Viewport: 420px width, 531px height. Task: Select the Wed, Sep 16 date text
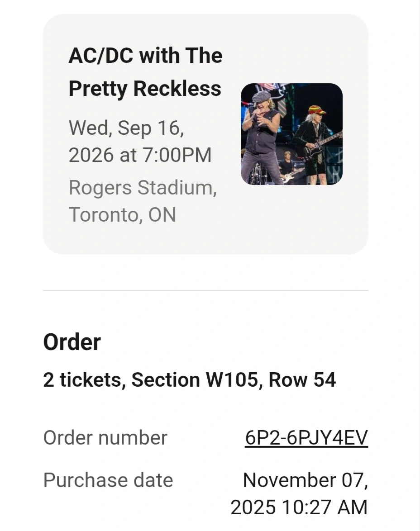126,128
